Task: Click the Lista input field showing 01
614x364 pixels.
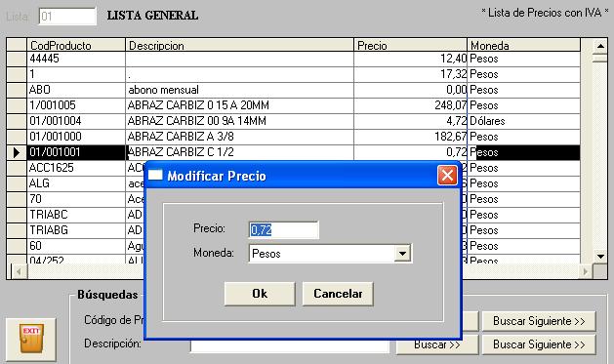Action: pyautogui.click(x=67, y=17)
